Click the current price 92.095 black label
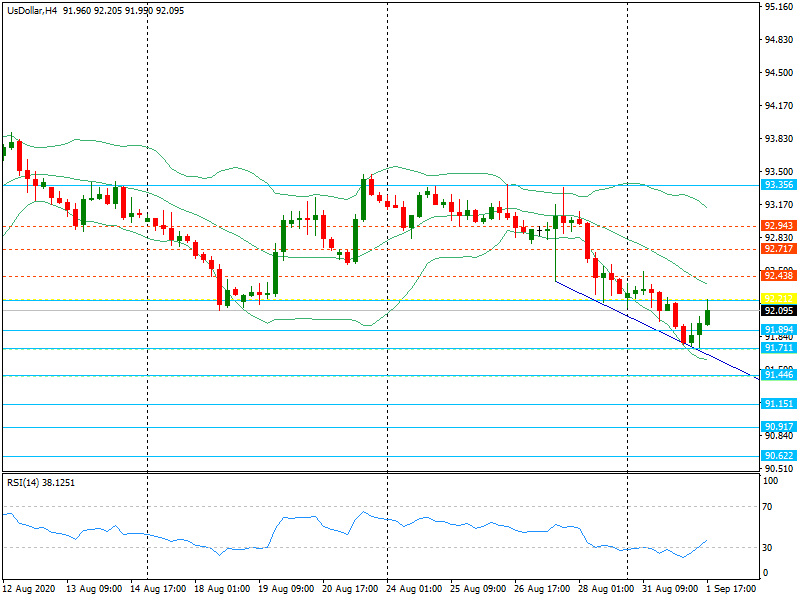800x600 pixels. (x=778, y=311)
